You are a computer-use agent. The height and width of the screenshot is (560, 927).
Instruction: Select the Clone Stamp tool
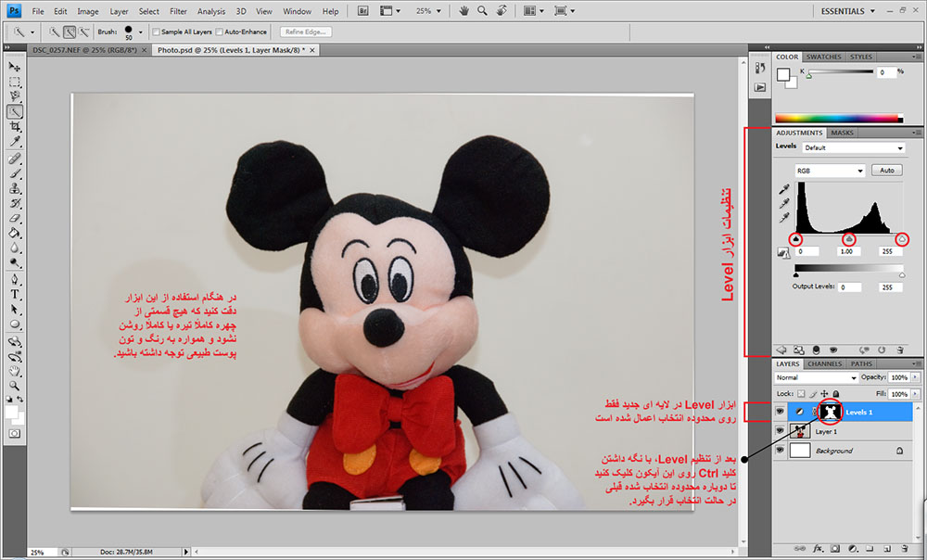[x=15, y=188]
